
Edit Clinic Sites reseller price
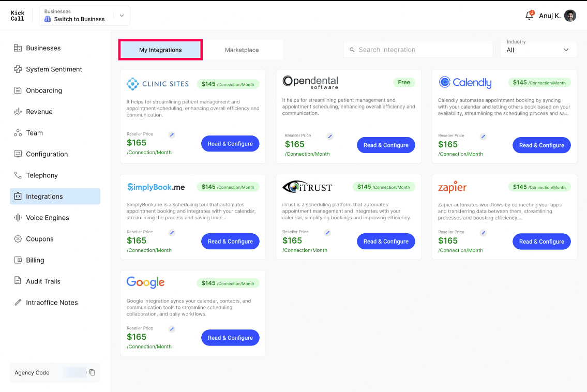pyautogui.click(x=172, y=135)
